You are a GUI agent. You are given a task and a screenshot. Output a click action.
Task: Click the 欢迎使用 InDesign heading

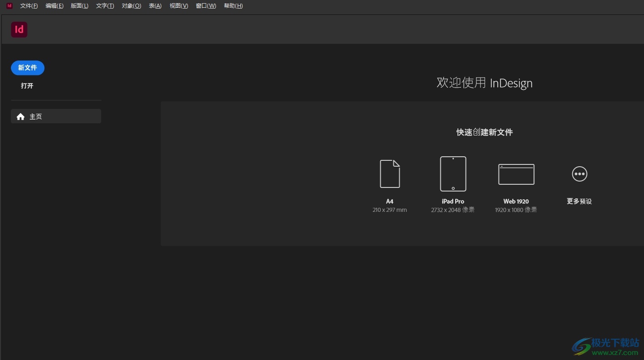tap(485, 83)
